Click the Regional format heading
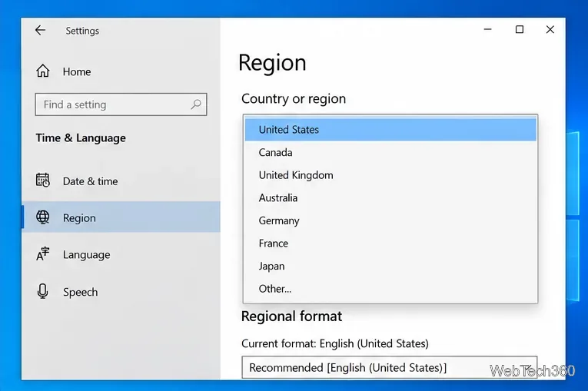 pyautogui.click(x=291, y=316)
